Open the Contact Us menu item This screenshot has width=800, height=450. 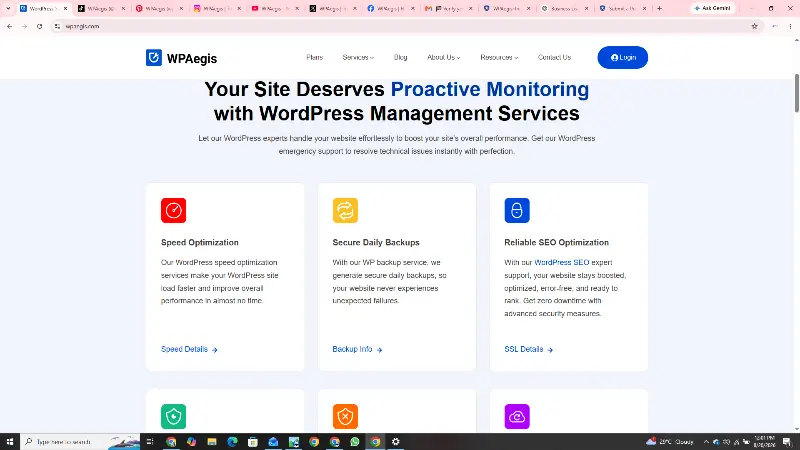554,58
